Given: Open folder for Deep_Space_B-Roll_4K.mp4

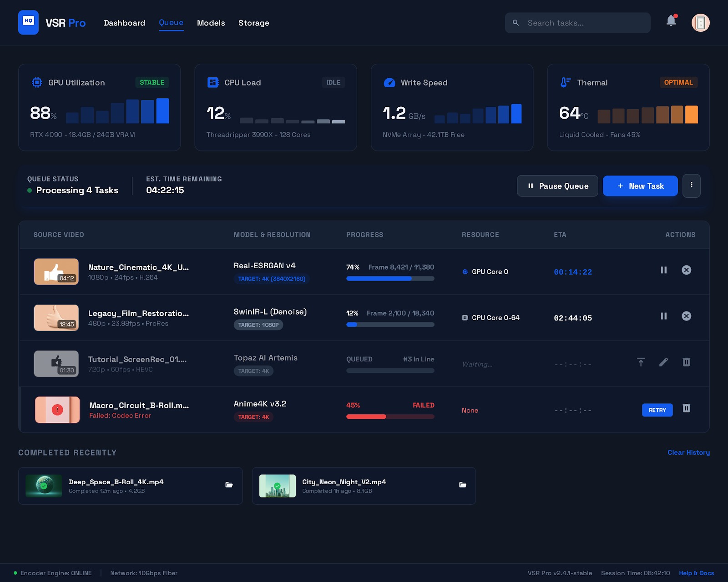Looking at the screenshot, I should [x=229, y=485].
